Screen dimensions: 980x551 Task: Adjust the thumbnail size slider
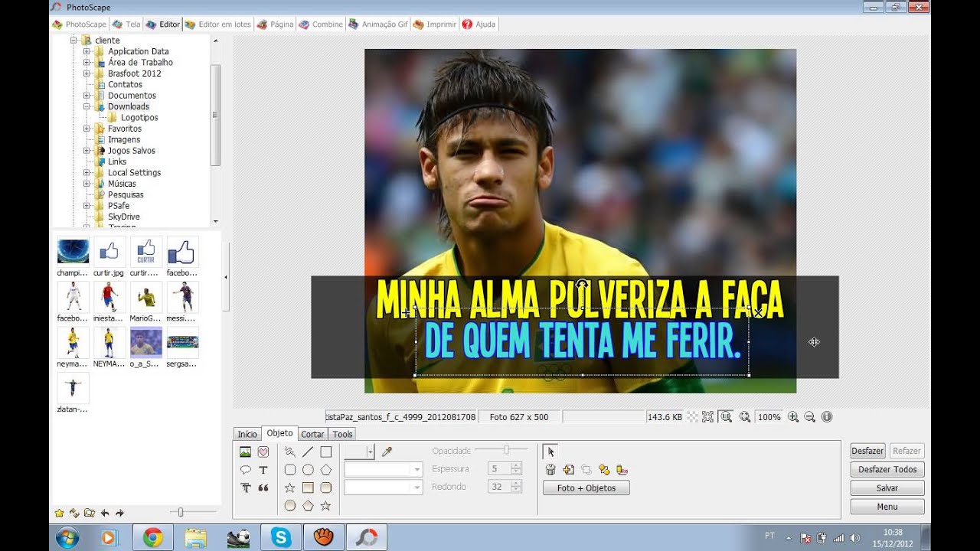point(181,512)
